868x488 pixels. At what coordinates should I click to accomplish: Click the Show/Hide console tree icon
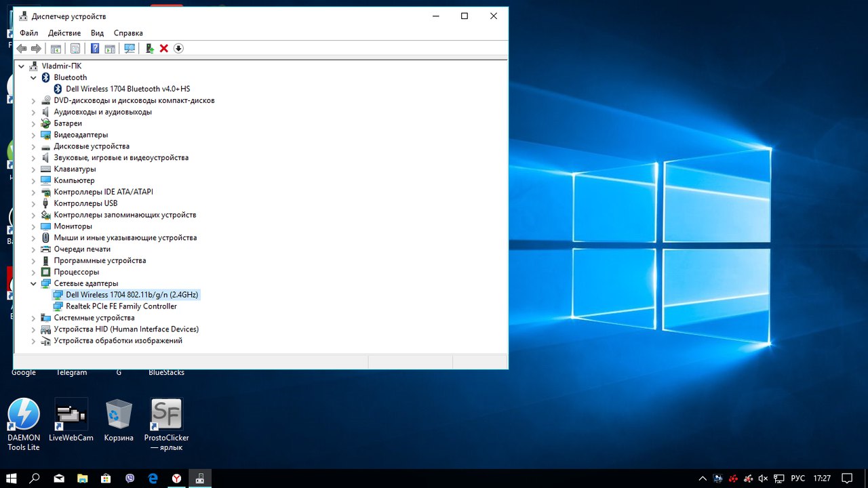56,48
